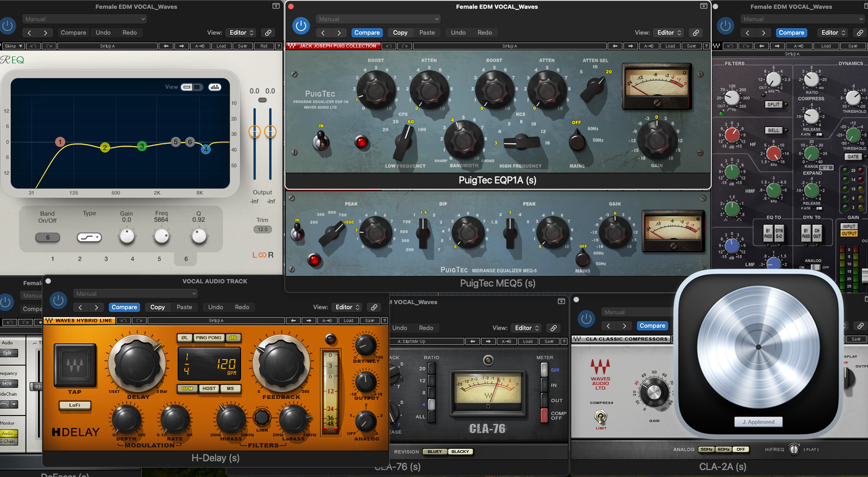Open the REQ band Type filter dropdown
The width and height of the screenshot is (868, 477).
[89, 237]
